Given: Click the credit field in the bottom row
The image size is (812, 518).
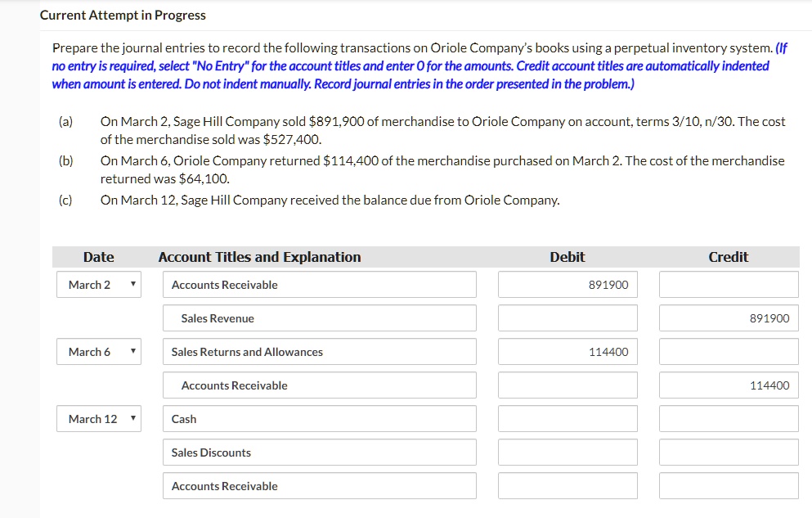Looking at the screenshot, I should pos(729,486).
